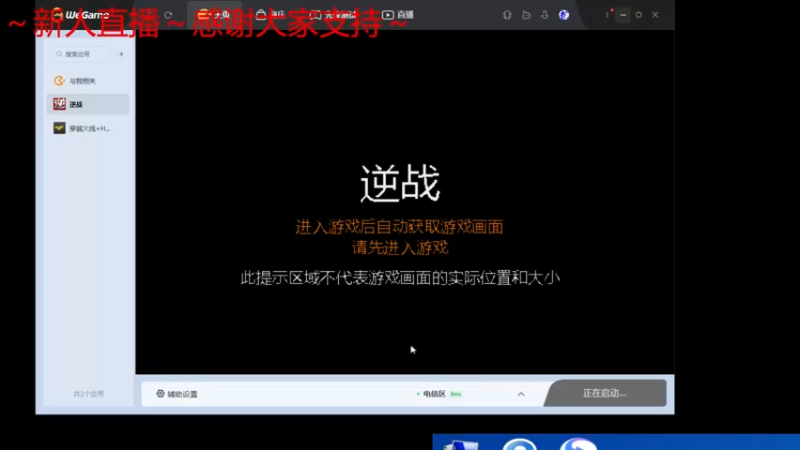
Task: Click the 穿越火线 game icon
Action: (59, 128)
